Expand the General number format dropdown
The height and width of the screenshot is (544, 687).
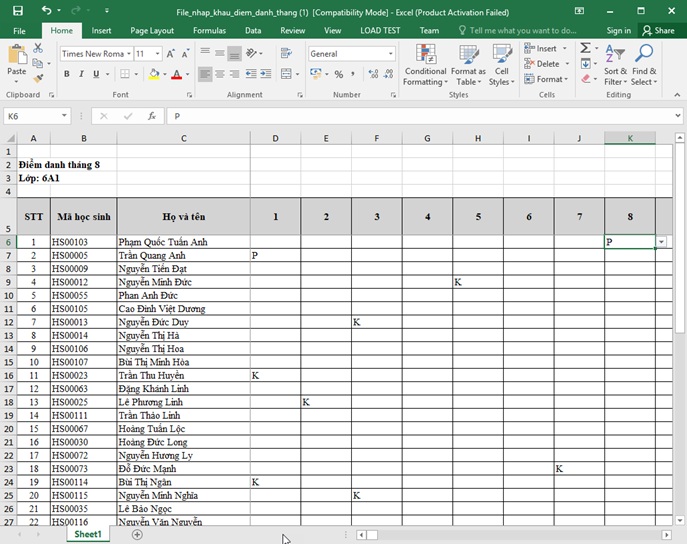tap(390, 54)
